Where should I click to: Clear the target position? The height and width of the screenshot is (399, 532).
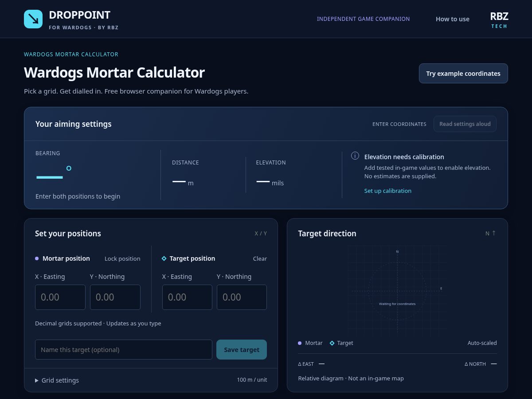tap(260, 258)
